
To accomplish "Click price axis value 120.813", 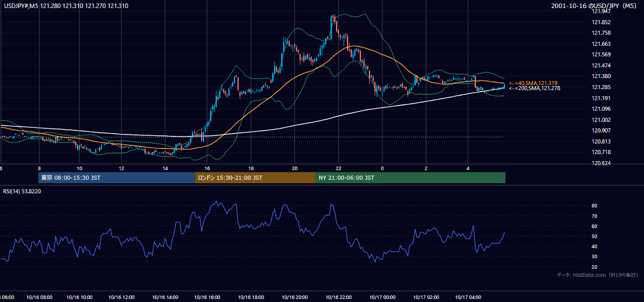I will (601, 141).
